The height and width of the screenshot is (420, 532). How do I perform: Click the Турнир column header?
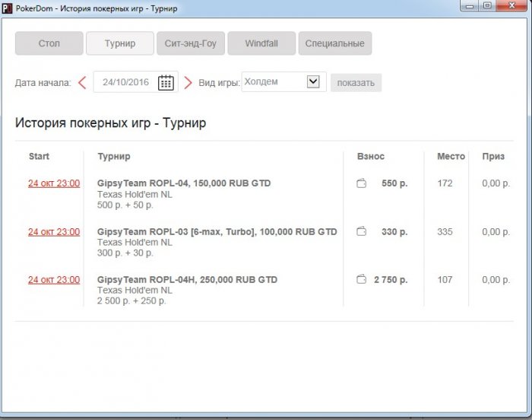click(x=114, y=156)
